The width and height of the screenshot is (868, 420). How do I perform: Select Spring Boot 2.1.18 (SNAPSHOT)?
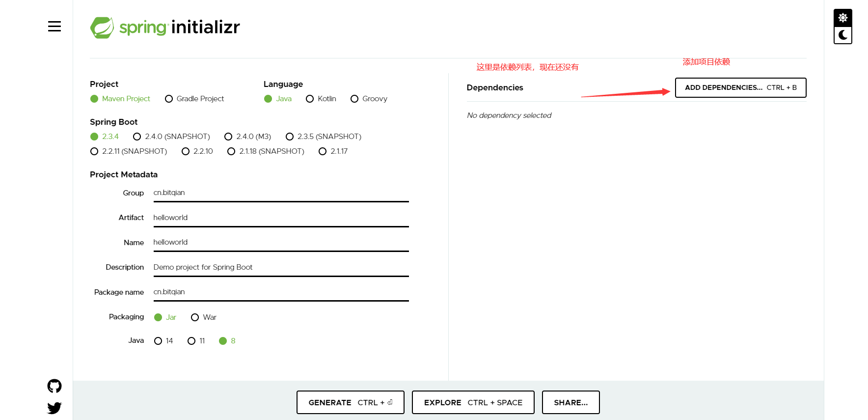click(266, 151)
